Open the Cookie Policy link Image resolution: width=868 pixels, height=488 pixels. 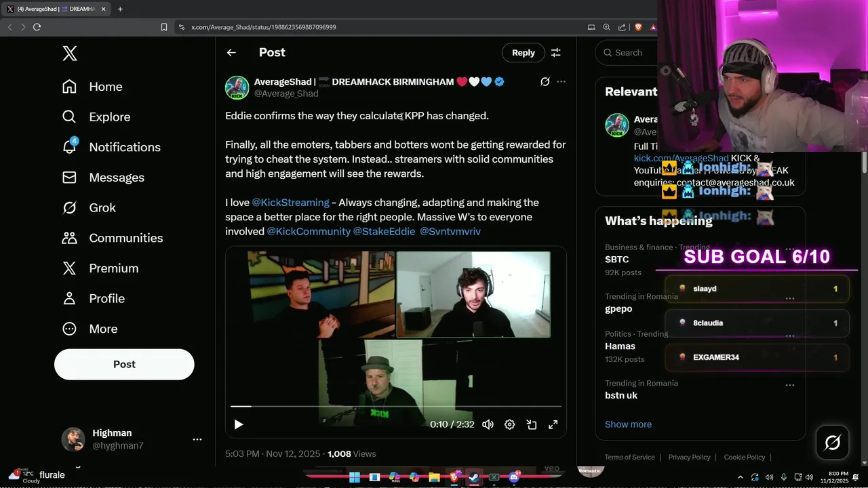pyautogui.click(x=744, y=457)
